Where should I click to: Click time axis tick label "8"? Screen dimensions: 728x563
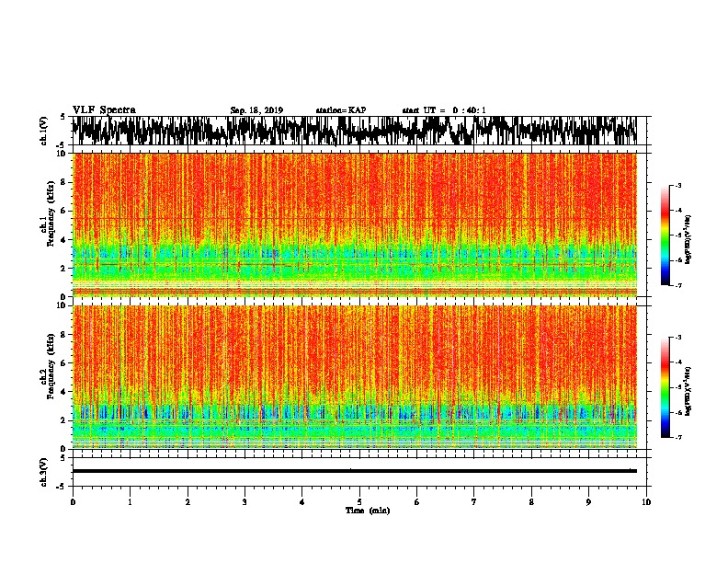[x=531, y=502]
